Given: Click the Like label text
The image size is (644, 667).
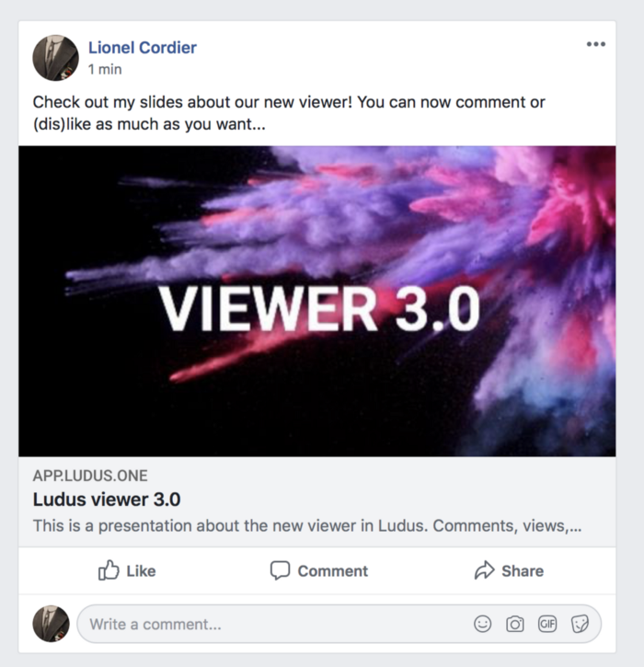Looking at the screenshot, I should [141, 571].
